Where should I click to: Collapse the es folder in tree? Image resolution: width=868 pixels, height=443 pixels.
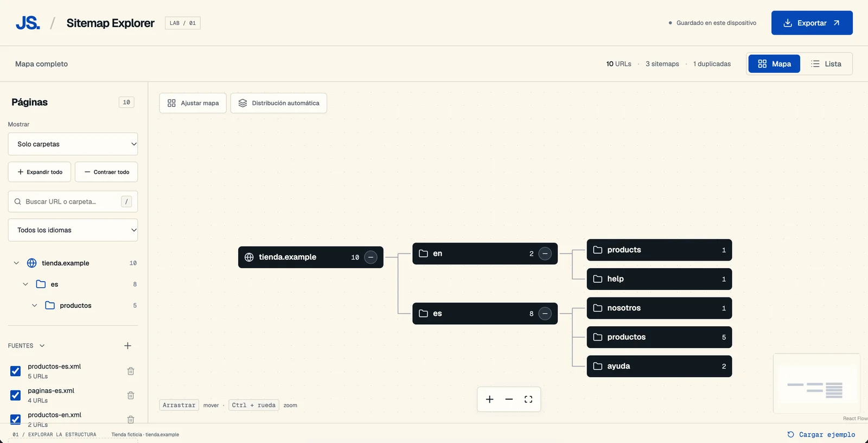tap(25, 284)
